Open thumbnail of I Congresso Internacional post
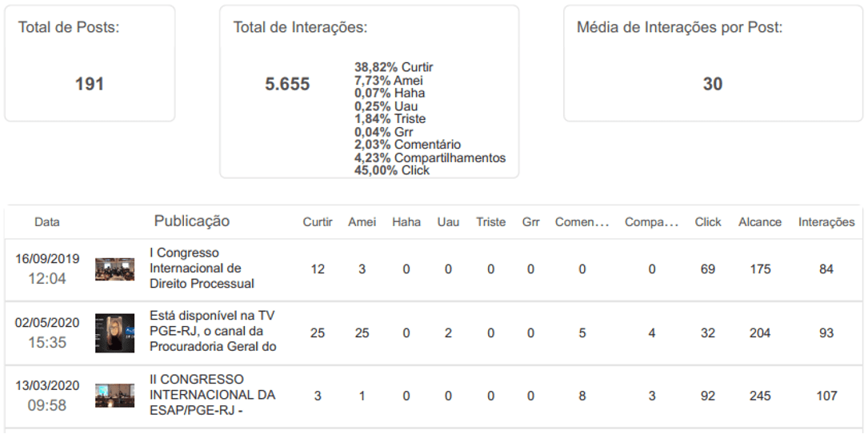 pyautogui.click(x=114, y=269)
